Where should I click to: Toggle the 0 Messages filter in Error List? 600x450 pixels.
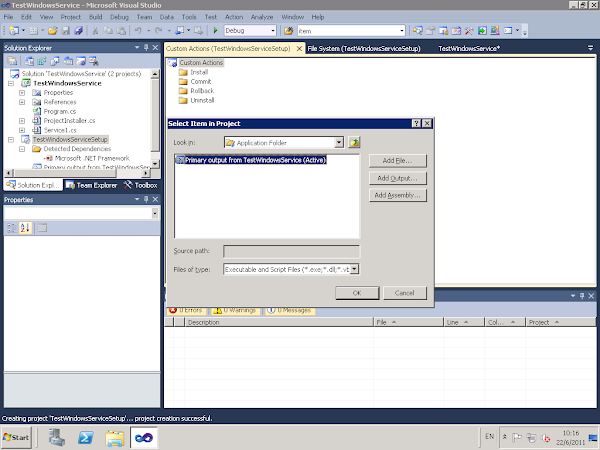tap(289, 310)
